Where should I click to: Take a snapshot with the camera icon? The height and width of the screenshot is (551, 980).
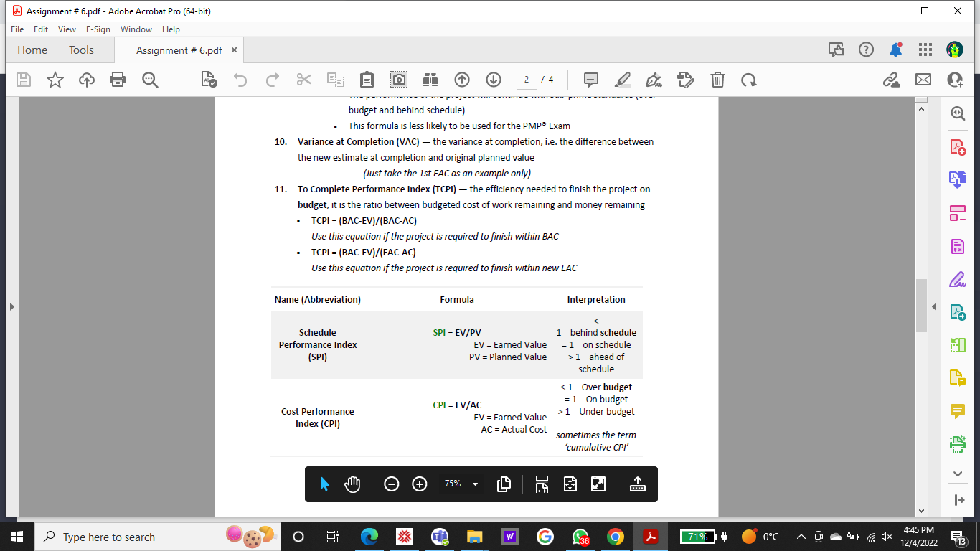click(399, 80)
